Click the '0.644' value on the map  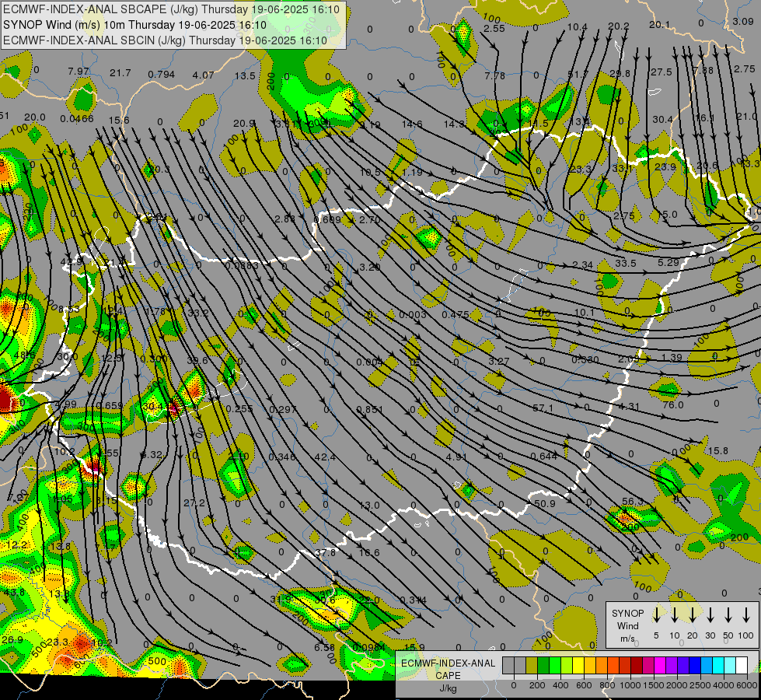543,456
